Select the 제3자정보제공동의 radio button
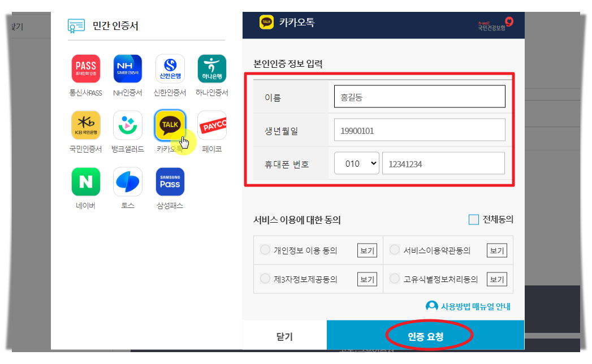 [265, 279]
